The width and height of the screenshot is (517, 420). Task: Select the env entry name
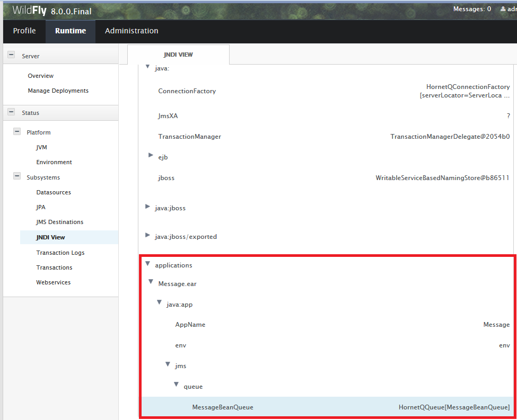point(181,345)
